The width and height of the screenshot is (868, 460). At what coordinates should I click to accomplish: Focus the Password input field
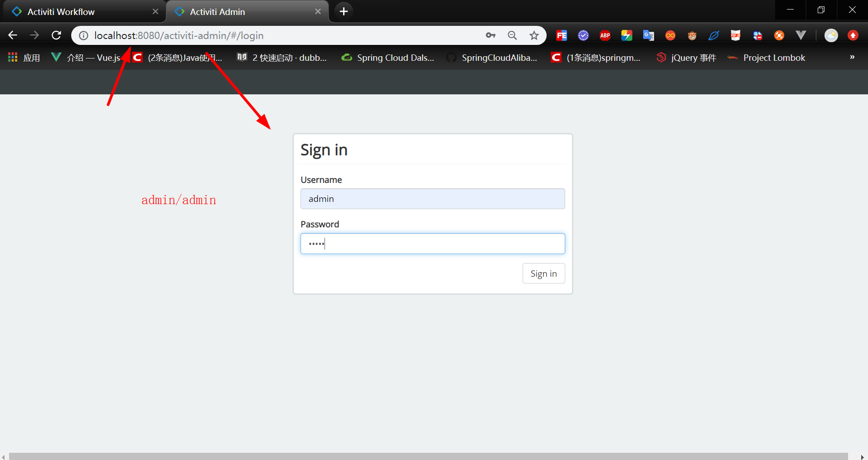click(x=432, y=244)
